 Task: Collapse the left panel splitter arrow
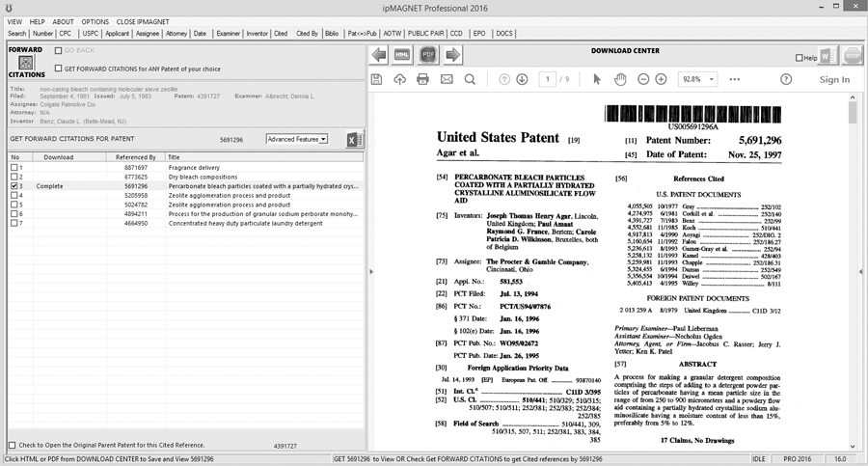point(371,271)
